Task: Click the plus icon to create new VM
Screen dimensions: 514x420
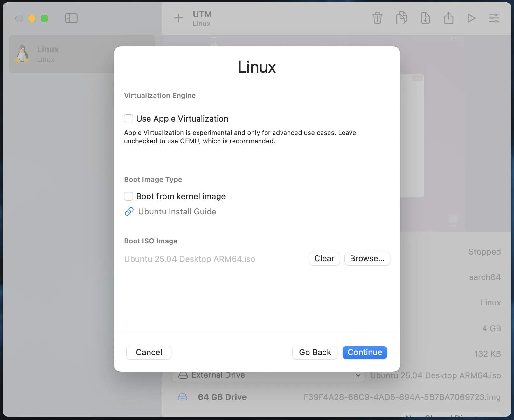Action: point(179,18)
